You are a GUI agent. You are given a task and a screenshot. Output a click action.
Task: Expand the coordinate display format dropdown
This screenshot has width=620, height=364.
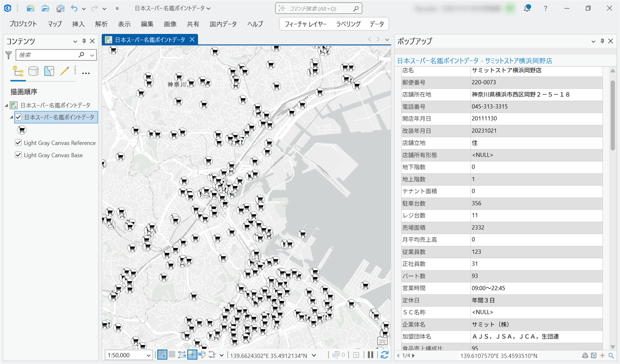pos(314,355)
